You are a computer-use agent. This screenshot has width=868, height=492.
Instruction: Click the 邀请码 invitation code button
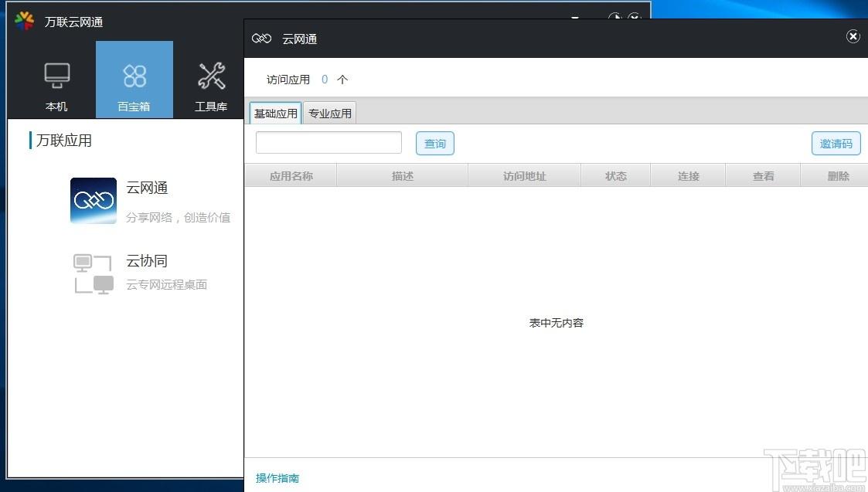pos(836,144)
